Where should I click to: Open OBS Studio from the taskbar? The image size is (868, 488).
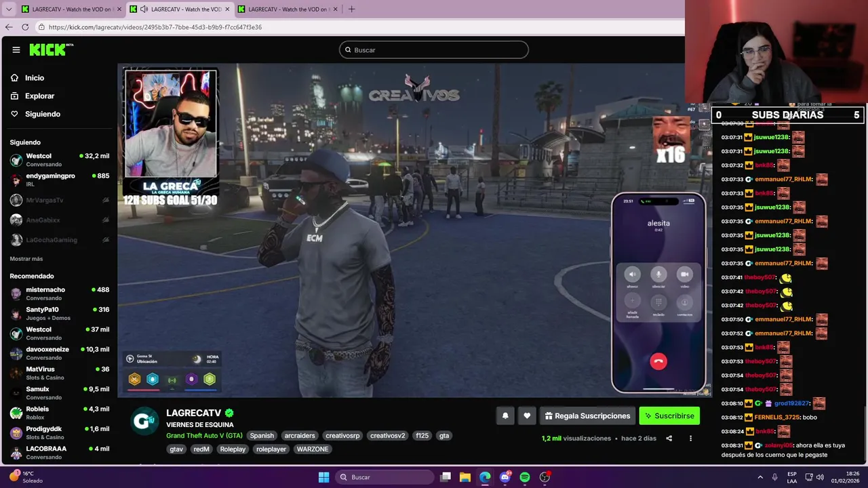(x=545, y=477)
